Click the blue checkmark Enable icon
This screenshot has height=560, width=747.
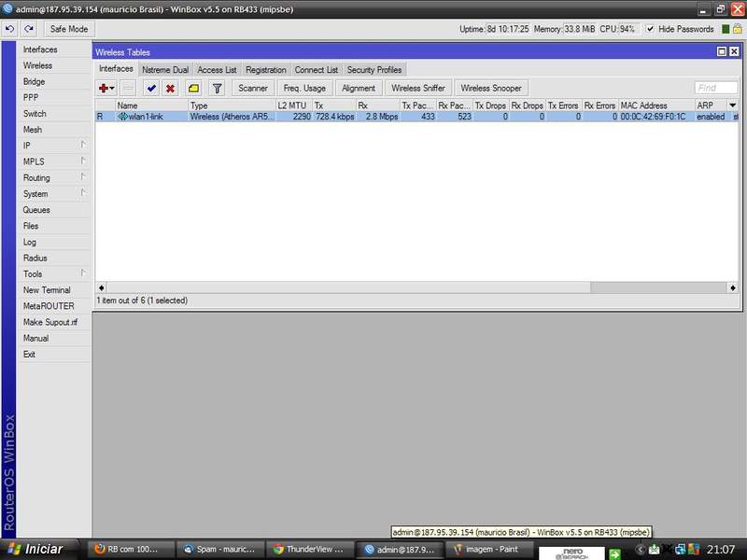151,88
